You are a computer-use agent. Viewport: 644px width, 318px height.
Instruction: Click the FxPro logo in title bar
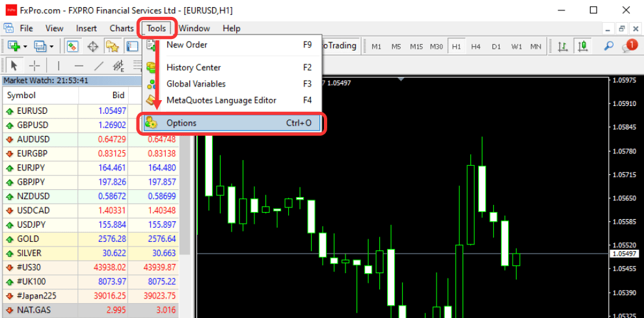pyautogui.click(x=10, y=10)
